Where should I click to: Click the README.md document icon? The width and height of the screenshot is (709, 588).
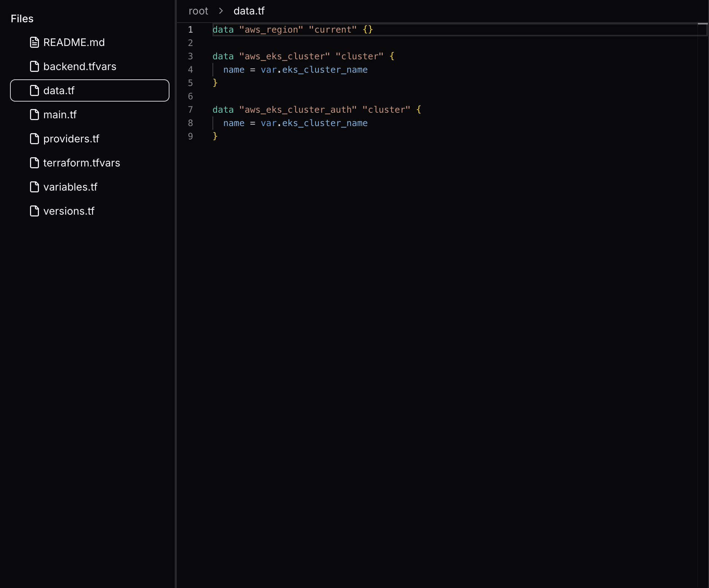click(x=34, y=42)
